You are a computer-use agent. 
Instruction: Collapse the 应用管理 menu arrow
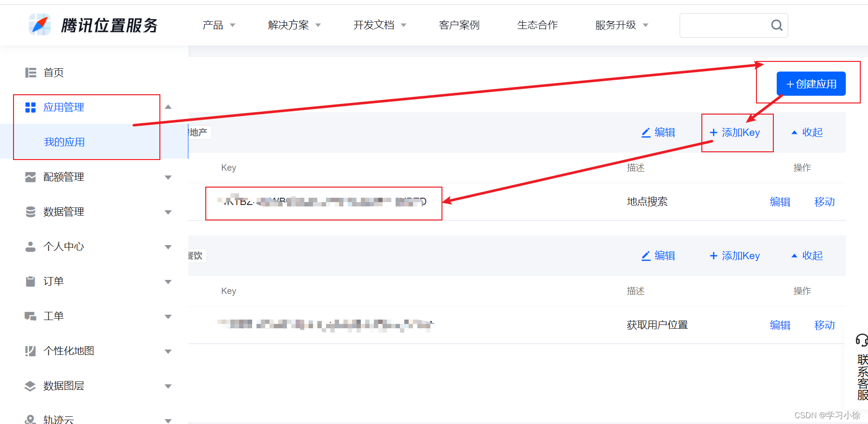tap(168, 107)
